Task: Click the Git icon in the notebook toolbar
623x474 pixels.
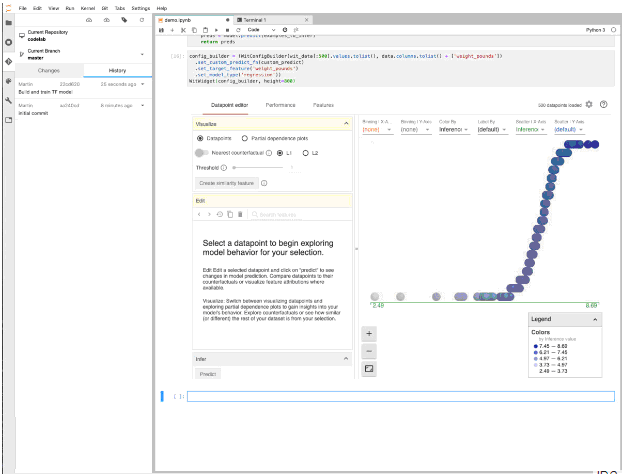Action: tap(296, 30)
